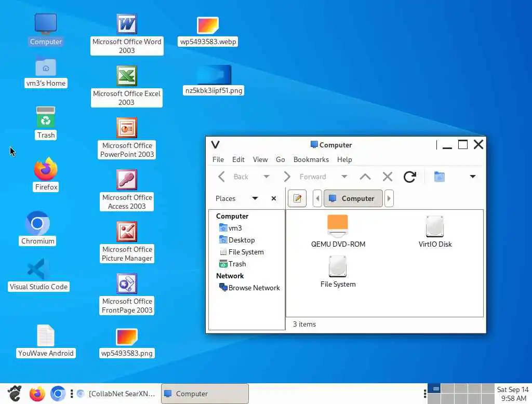Launch Firefox from the taskbar
This screenshot has width=532, height=404.
pyautogui.click(x=37, y=394)
